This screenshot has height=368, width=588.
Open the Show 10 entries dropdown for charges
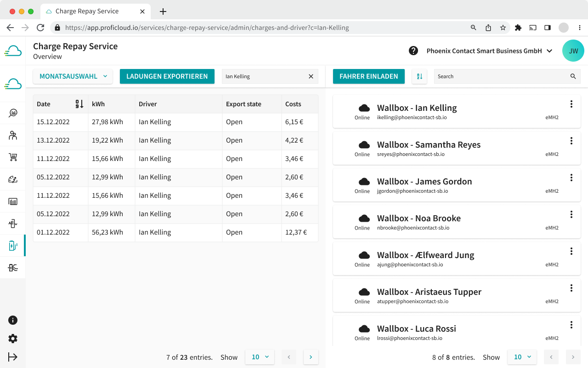coord(260,356)
